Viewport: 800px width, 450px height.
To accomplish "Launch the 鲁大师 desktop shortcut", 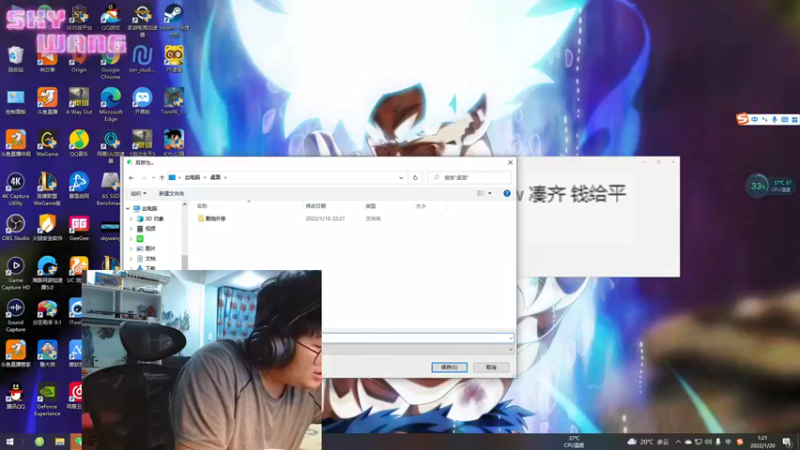I will click(x=47, y=354).
